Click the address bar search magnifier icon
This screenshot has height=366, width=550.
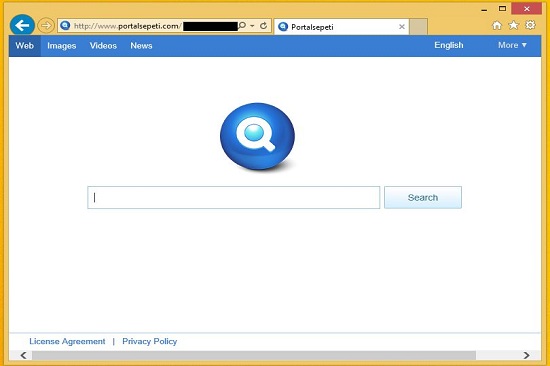pos(242,26)
